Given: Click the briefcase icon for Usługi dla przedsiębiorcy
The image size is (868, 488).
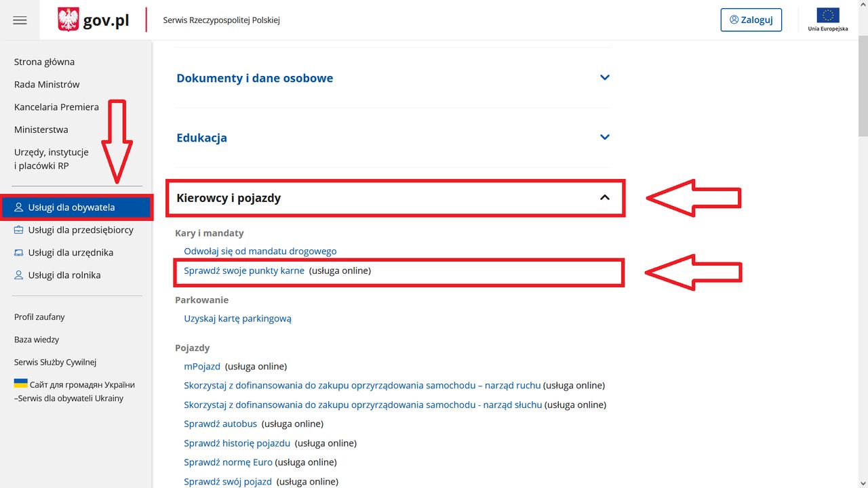Looking at the screenshot, I should click(x=19, y=230).
